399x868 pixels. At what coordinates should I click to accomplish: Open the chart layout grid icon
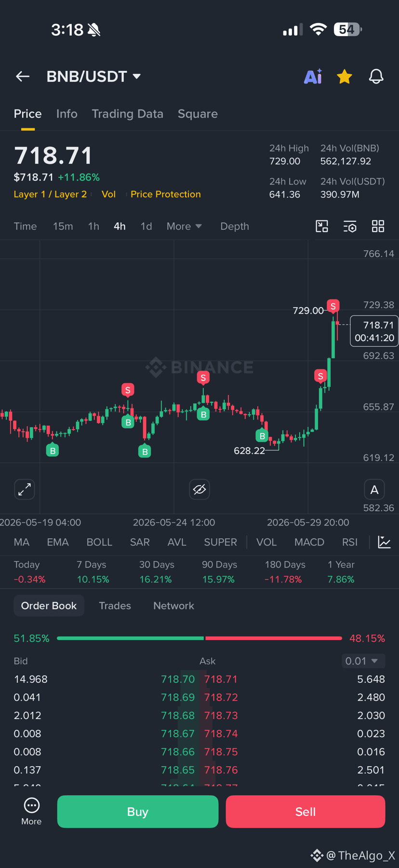(x=378, y=226)
